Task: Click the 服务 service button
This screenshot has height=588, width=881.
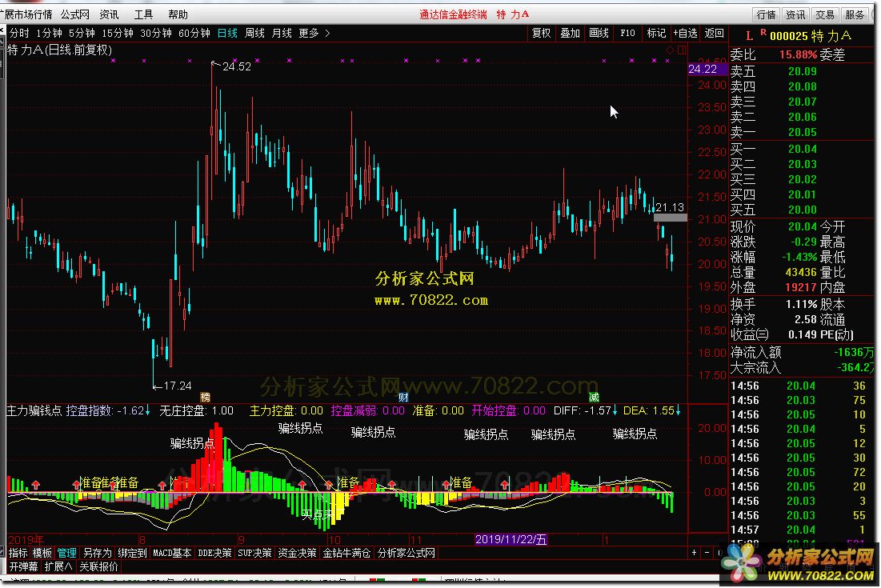Action: 855,14
